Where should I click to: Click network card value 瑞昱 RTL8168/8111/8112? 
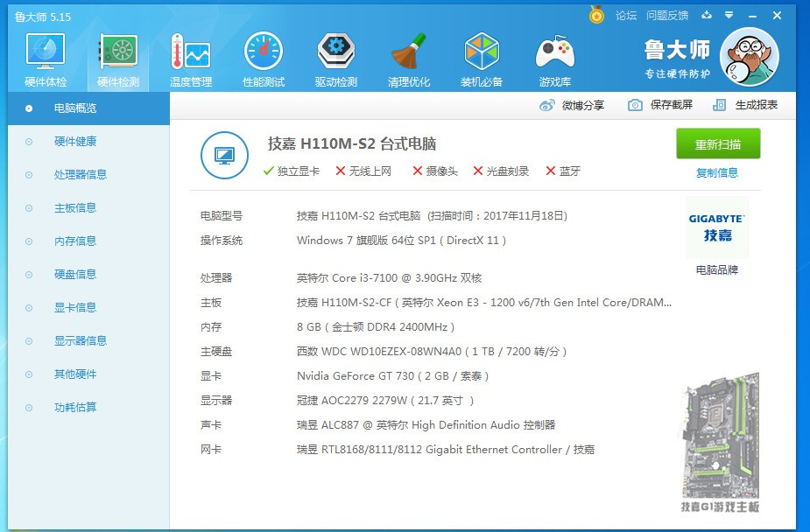[446, 450]
